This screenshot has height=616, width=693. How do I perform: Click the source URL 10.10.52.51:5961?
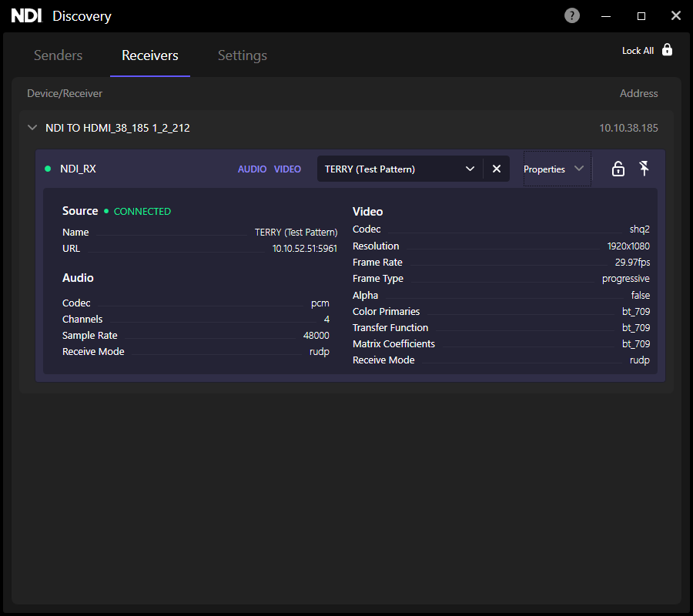pos(304,249)
